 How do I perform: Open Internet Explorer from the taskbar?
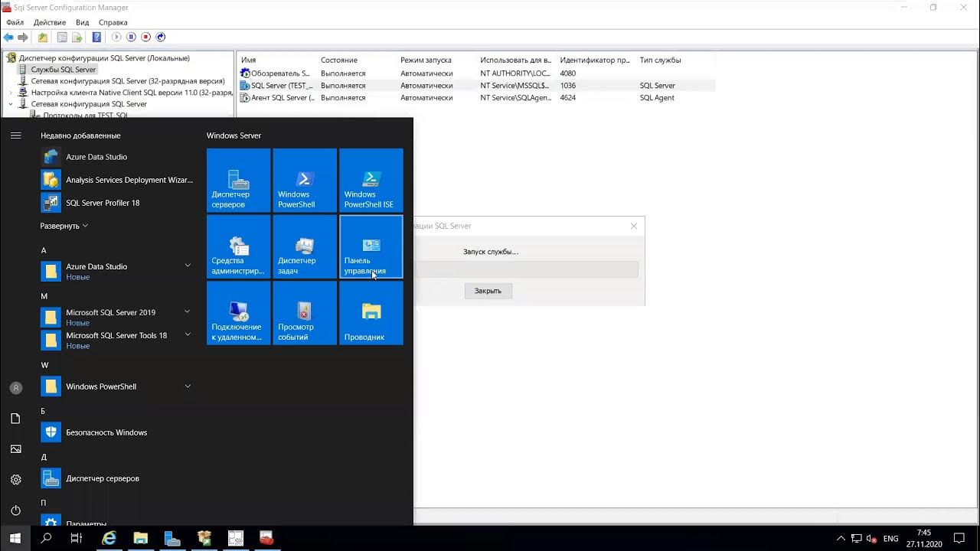click(x=109, y=538)
